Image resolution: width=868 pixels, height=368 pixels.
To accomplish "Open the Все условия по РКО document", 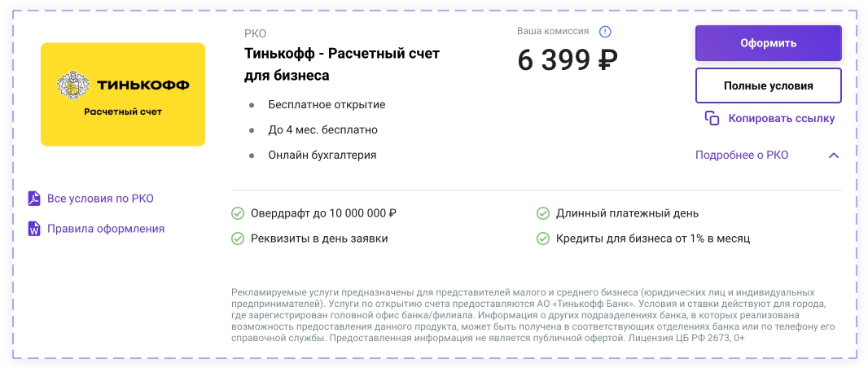I will coord(100,199).
